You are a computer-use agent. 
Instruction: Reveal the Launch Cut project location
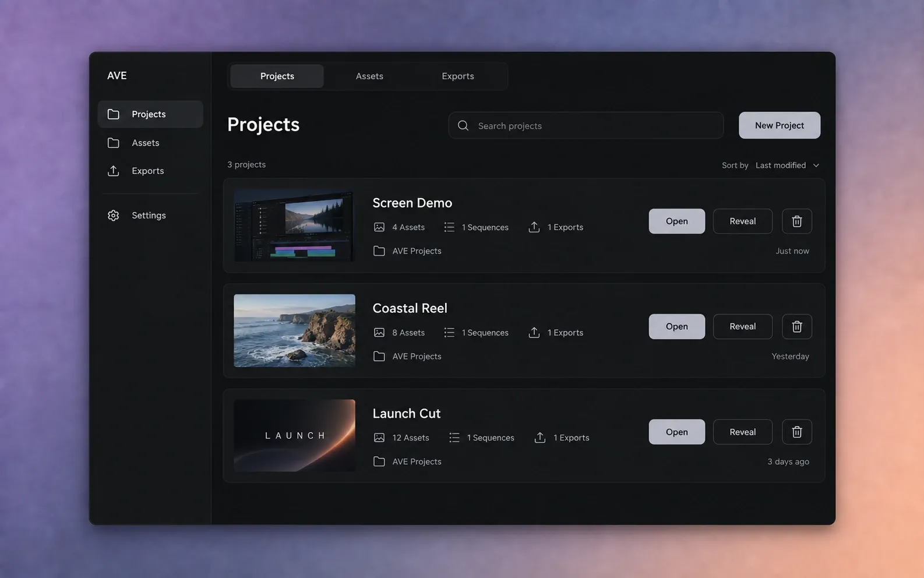(743, 432)
